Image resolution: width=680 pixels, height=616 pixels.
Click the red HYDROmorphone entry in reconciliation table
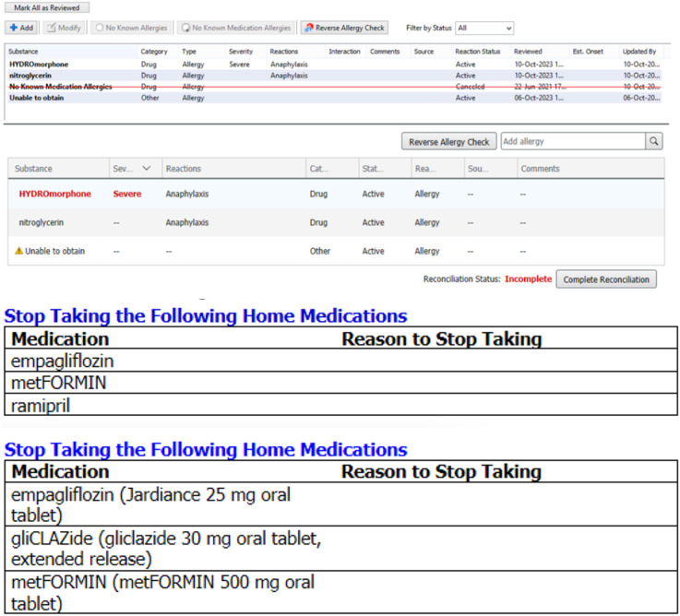pos(54,194)
